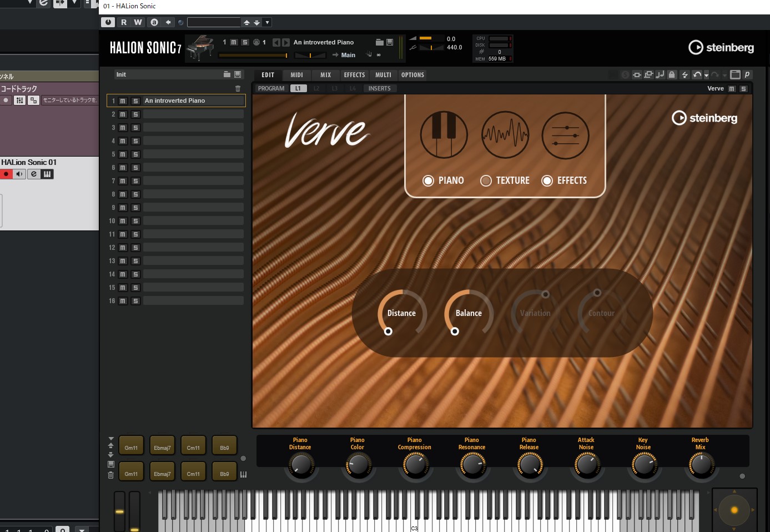Click the large effects sliders icon

pos(566,135)
